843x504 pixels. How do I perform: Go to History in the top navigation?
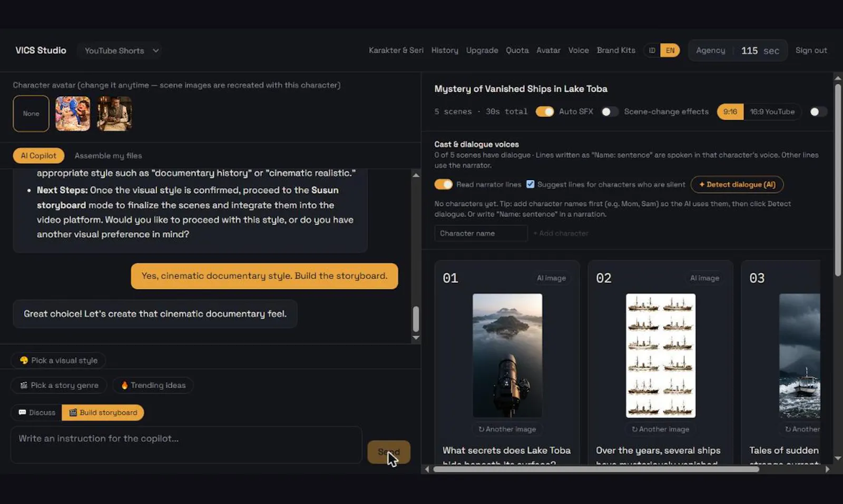point(445,51)
